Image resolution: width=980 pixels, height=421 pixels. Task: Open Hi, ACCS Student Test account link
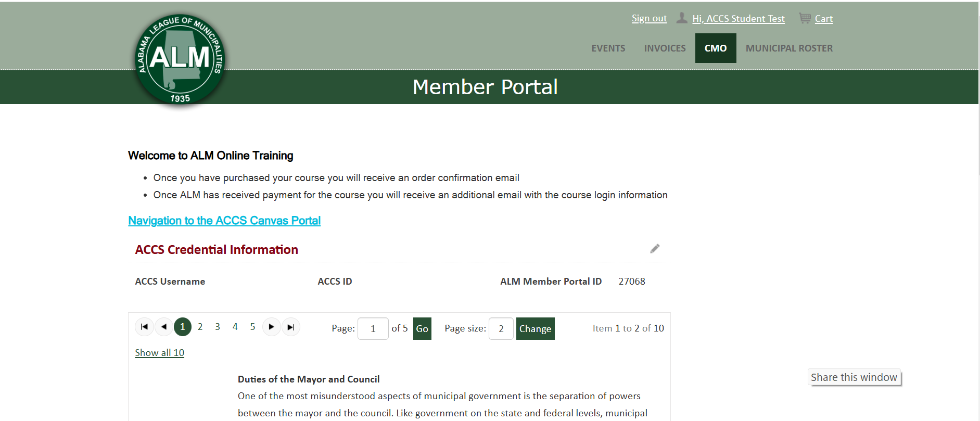tap(739, 19)
